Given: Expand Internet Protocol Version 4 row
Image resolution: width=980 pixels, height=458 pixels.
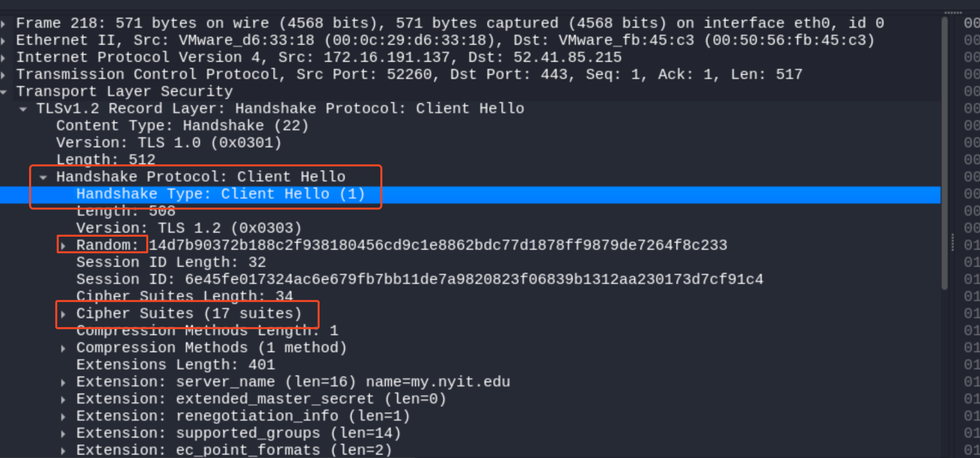Looking at the screenshot, I should coord(4,58).
